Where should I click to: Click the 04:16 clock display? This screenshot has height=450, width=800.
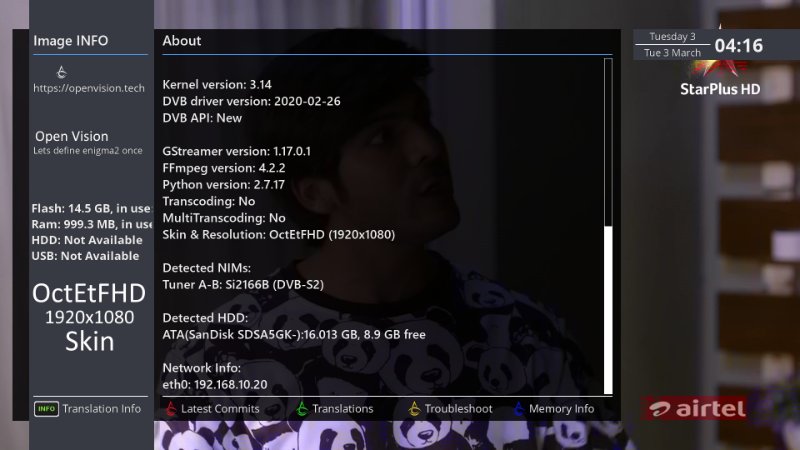click(738, 46)
